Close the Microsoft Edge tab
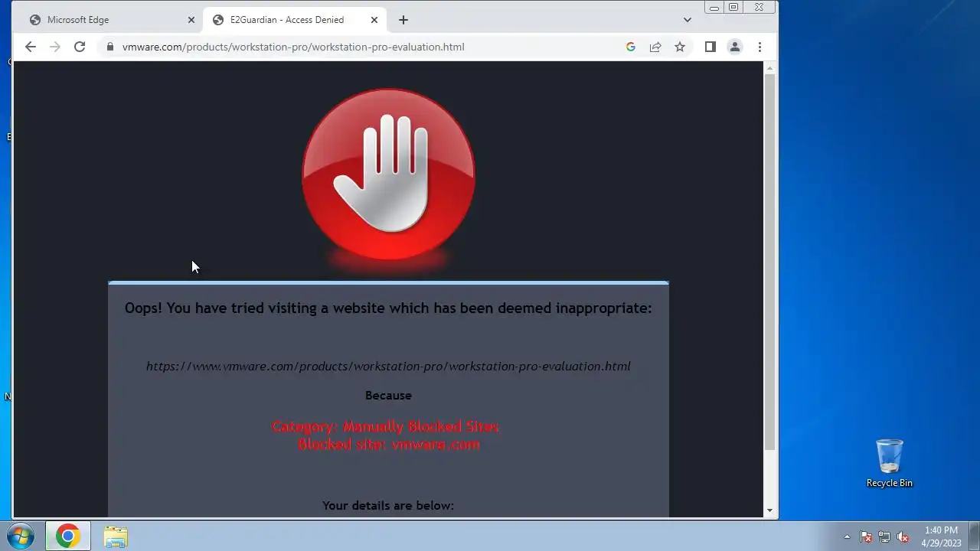 tap(191, 20)
